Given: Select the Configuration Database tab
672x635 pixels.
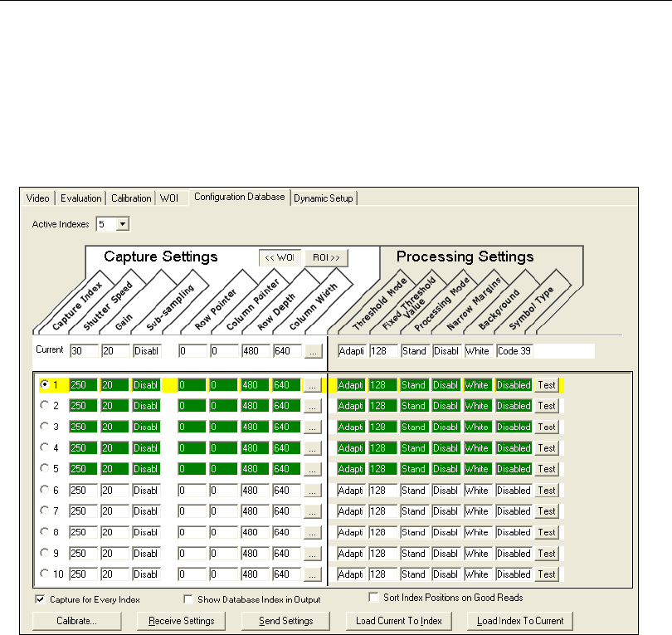Looking at the screenshot, I should [240, 197].
